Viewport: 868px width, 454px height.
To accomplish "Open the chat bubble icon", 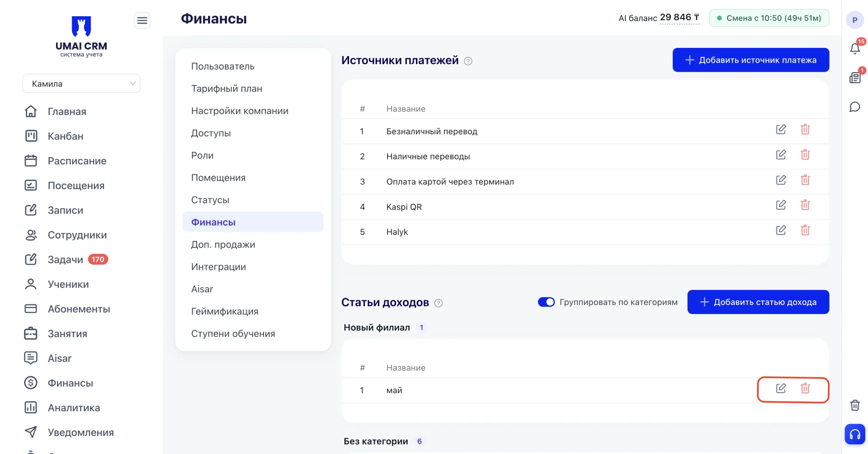I will (854, 107).
